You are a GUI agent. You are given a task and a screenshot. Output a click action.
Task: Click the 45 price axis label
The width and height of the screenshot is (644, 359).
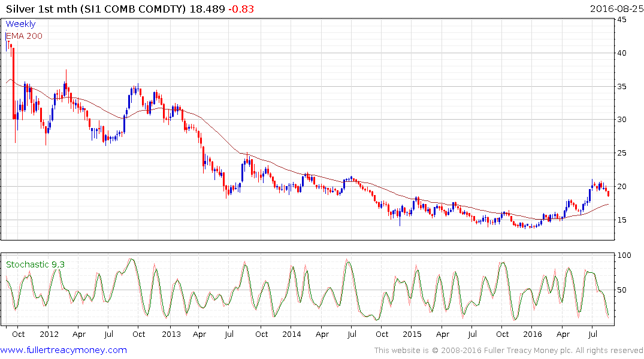[x=622, y=19]
